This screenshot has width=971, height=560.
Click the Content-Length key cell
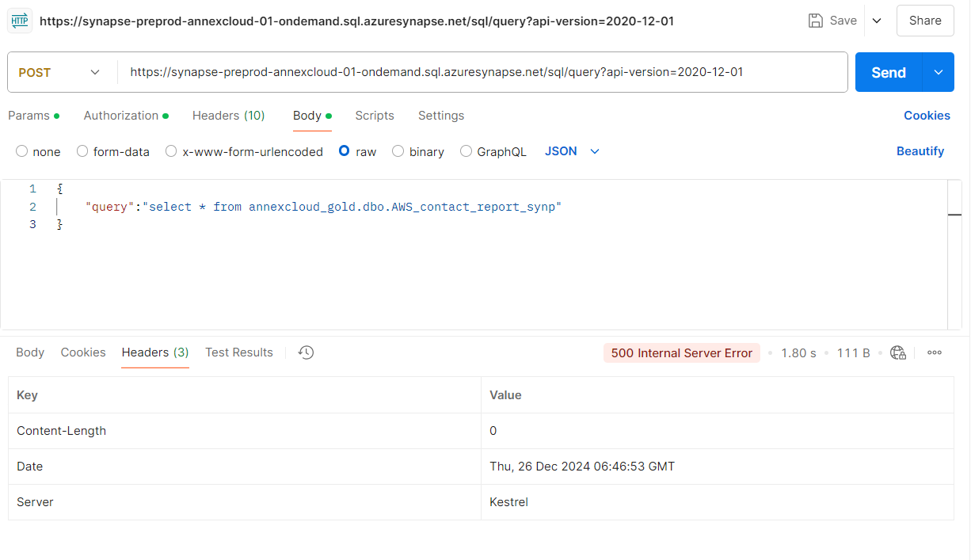pyautogui.click(x=245, y=431)
